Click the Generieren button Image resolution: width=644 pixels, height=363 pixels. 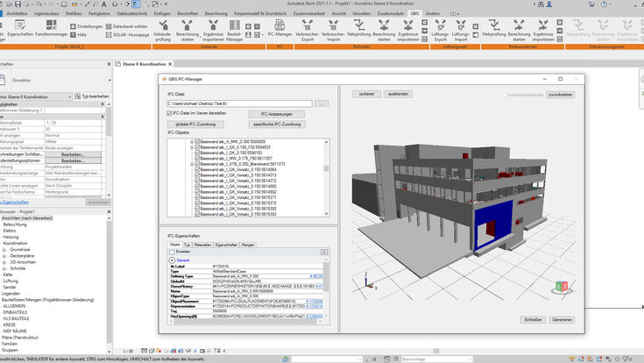pyautogui.click(x=562, y=319)
